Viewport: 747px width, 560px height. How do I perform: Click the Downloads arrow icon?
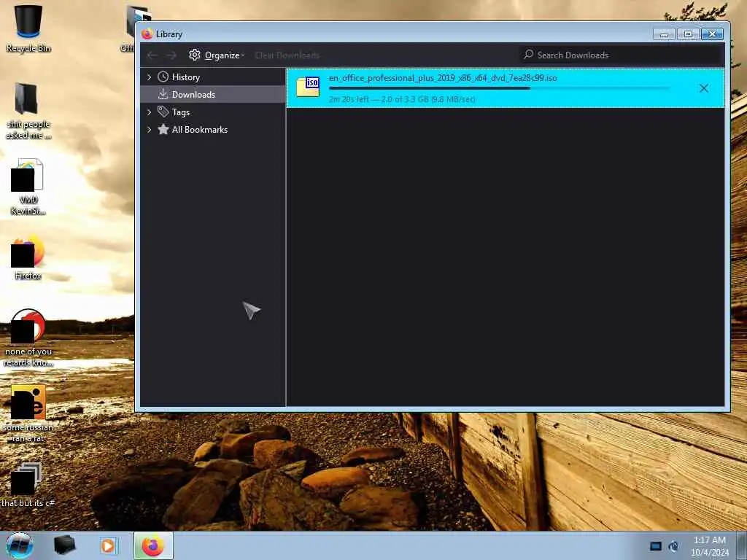(x=163, y=94)
